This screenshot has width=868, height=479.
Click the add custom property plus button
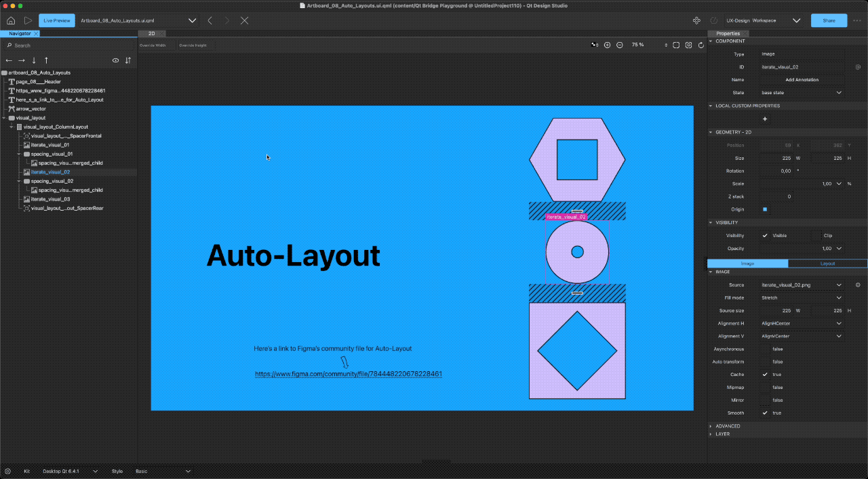click(x=764, y=119)
